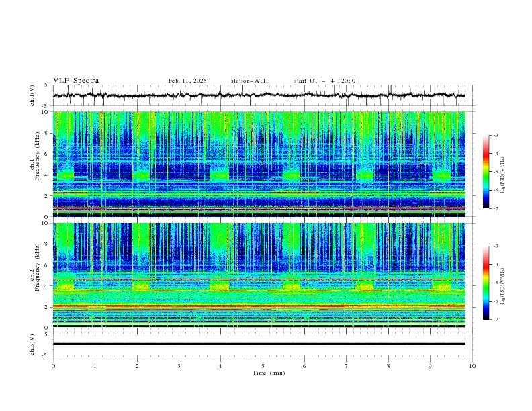Click the "6" kHz tick on the ch.1 frequency axis
This screenshot has width=532, height=411.
48,154
